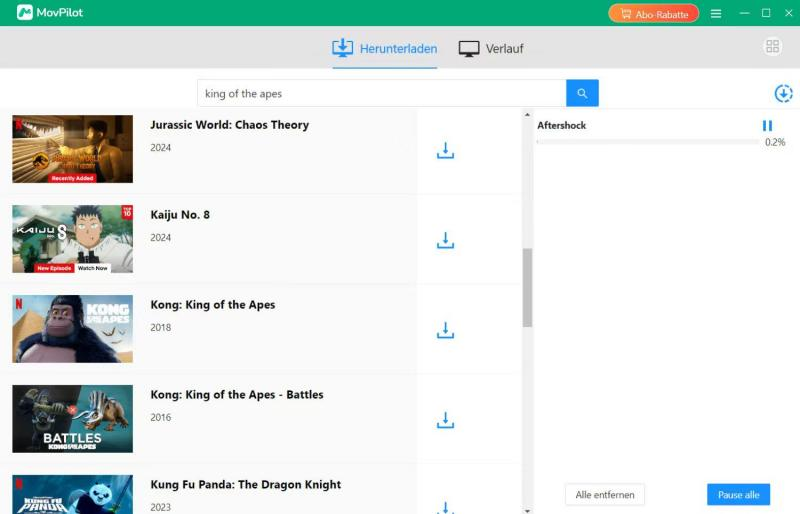
Task: Download Jurassic World: Chaos Theory
Action: pyautogui.click(x=445, y=151)
